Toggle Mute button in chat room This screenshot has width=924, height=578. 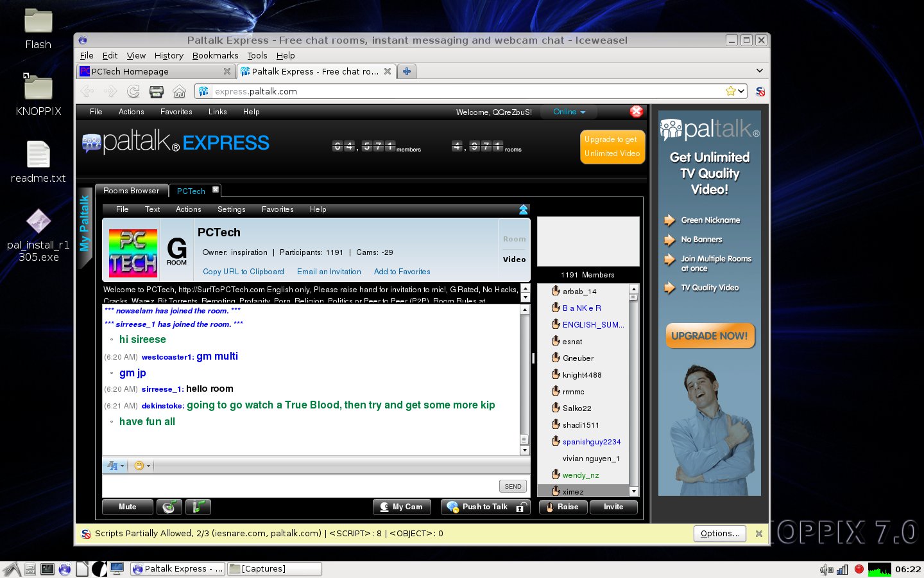click(128, 507)
